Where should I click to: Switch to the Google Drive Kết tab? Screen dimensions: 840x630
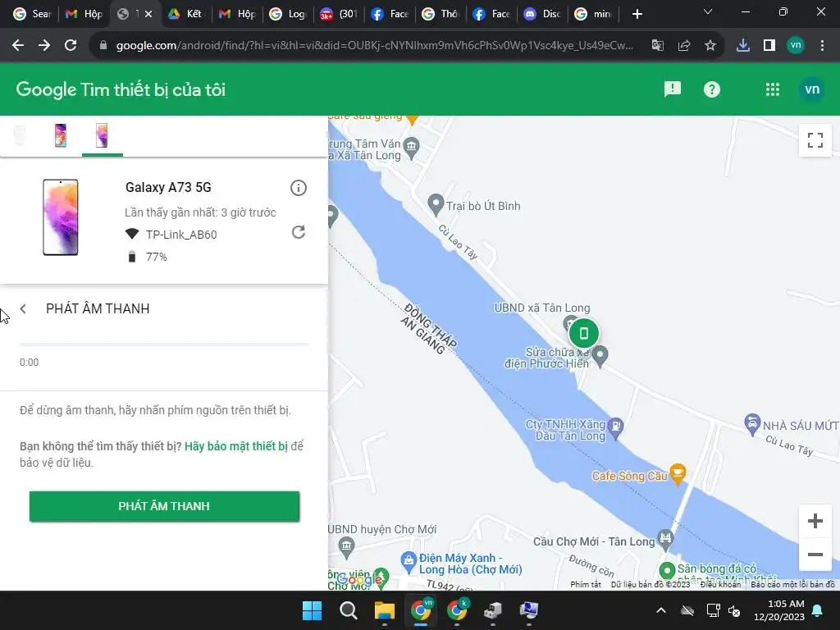pyautogui.click(x=185, y=14)
